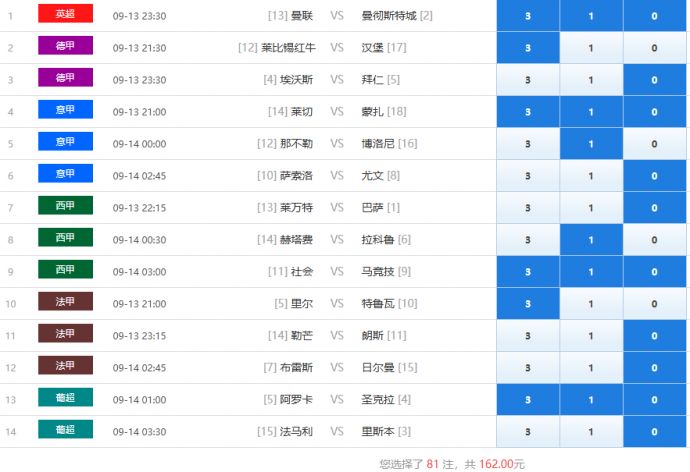Select the 09-14 03:30 match time

pos(139,432)
